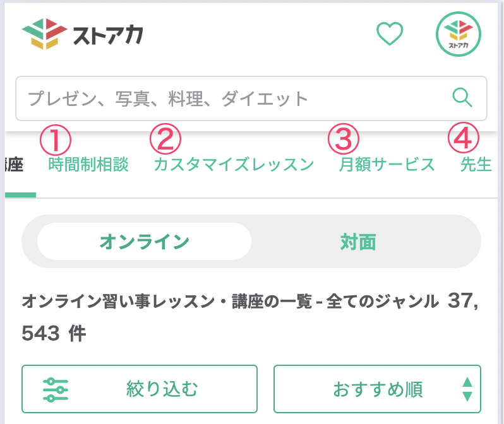Click the magnifying glass search icon
Screen dimensions: 504x424
click(x=462, y=97)
